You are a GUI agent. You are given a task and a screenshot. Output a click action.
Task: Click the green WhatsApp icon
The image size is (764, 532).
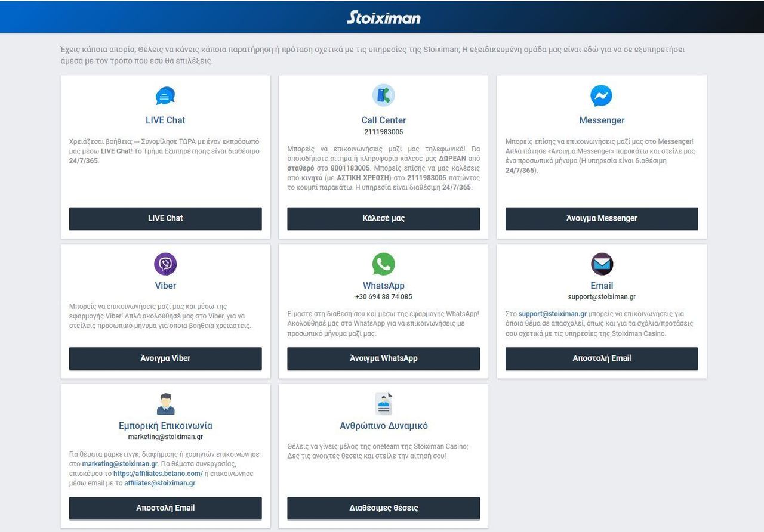tap(383, 264)
